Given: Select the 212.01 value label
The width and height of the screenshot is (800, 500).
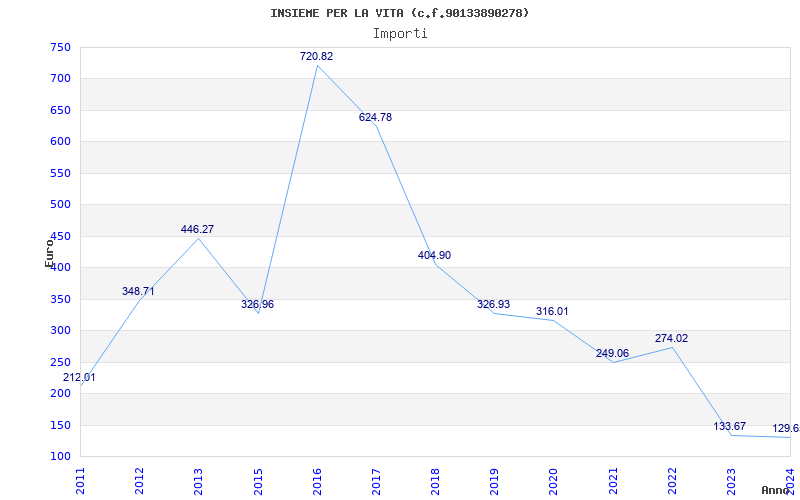Looking at the screenshot, I should click(79, 378).
